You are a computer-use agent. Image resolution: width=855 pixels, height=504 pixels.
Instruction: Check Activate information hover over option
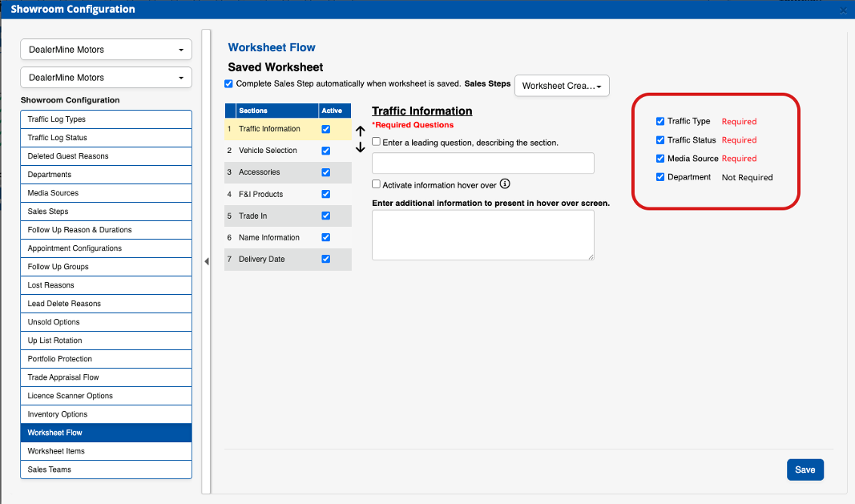(x=377, y=184)
